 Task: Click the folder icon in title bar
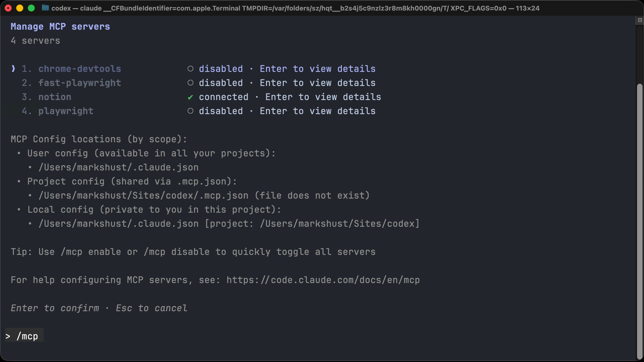(x=45, y=8)
